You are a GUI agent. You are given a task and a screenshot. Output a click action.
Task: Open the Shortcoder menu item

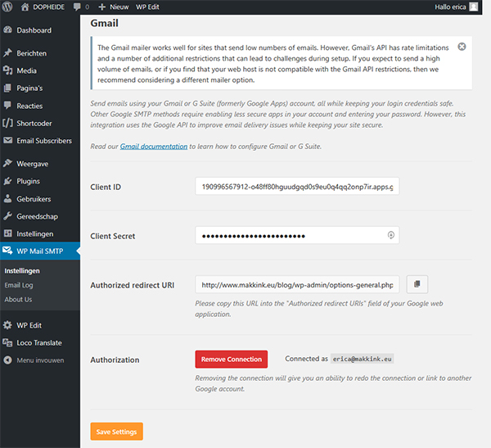click(34, 123)
